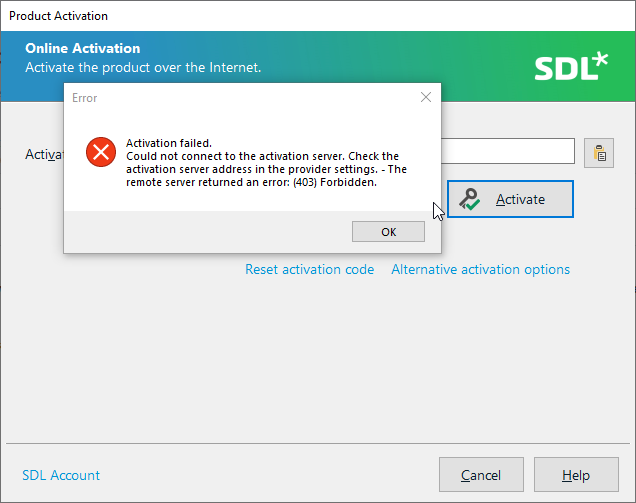Click the "Product Activation" window title
636x503 pixels.
pyautogui.click(x=58, y=16)
